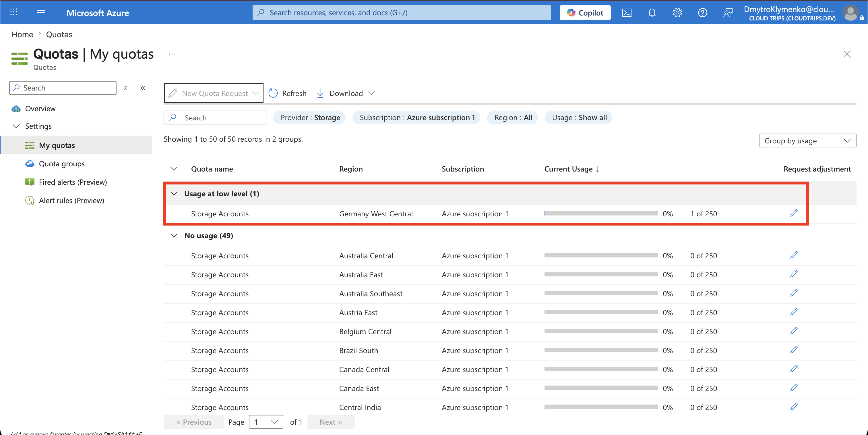Open Fired alerts (Preview)
This screenshot has height=435, width=868.
tap(73, 182)
